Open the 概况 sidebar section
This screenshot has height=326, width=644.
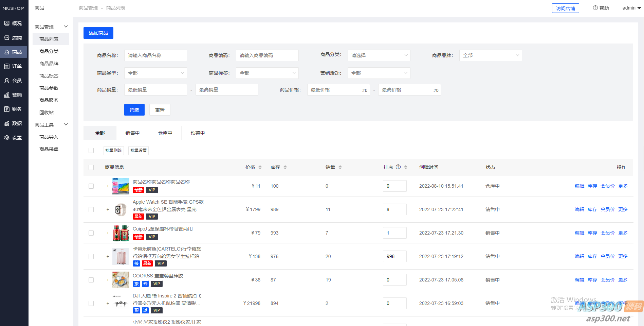point(14,23)
